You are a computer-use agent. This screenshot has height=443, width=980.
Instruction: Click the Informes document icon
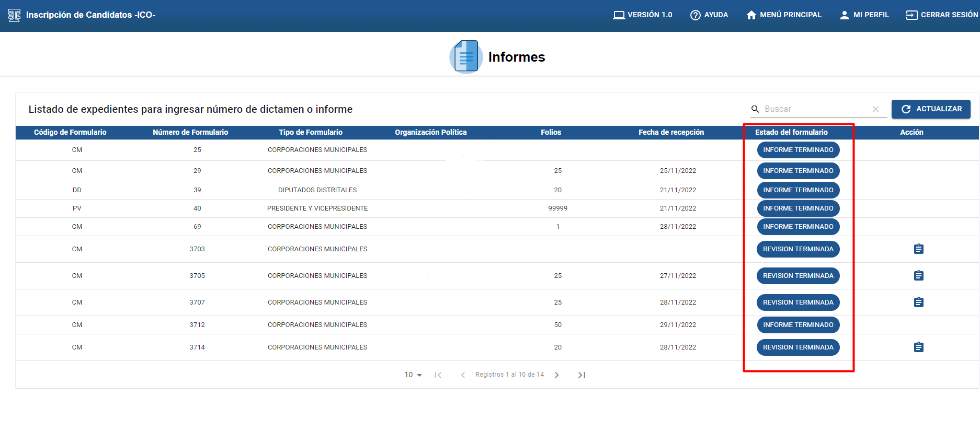(465, 56)
